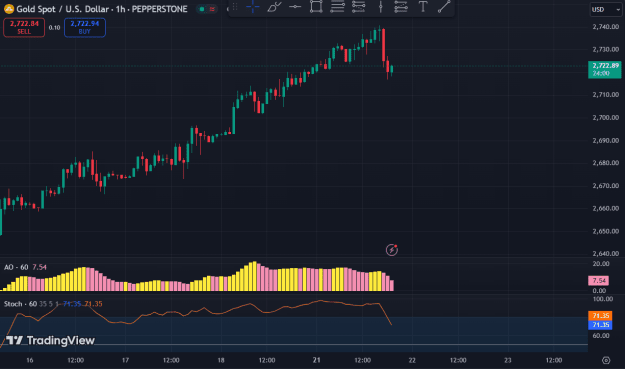Open chart scale settings gear icon
The image size is (625, 369).
(x=606, y=360)
